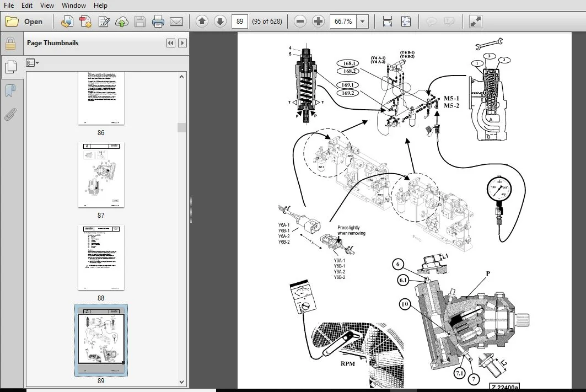This screenshot has width=586, height=392.
Task: Click the thumbnails pane vertical scrollbar thumb
Action: click(x=181, y=127)
